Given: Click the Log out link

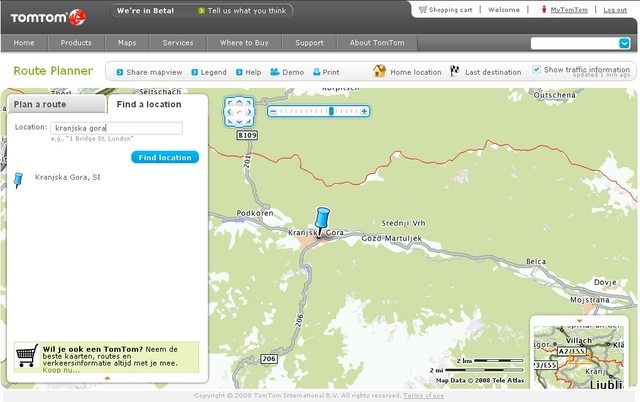Looking at the screenshot, I should [x=615, y=10].
